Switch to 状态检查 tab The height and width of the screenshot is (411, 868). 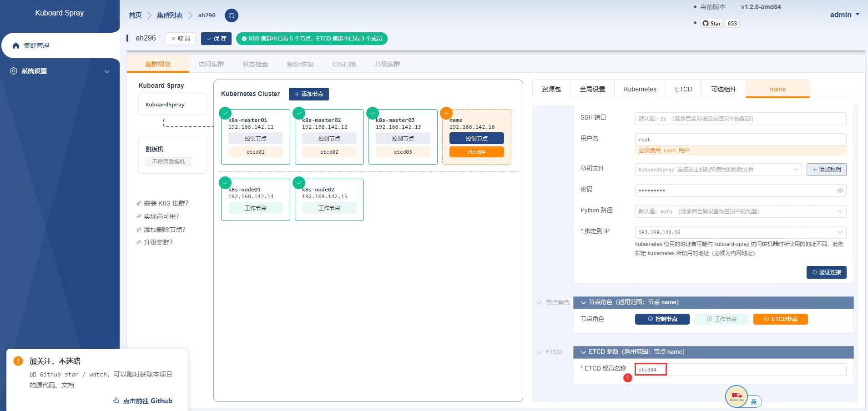click(255, 64)
